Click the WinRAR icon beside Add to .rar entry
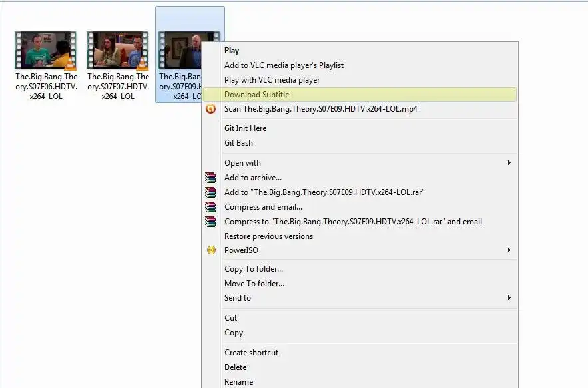Screen dimensions: 588x388 coord(210,192)
